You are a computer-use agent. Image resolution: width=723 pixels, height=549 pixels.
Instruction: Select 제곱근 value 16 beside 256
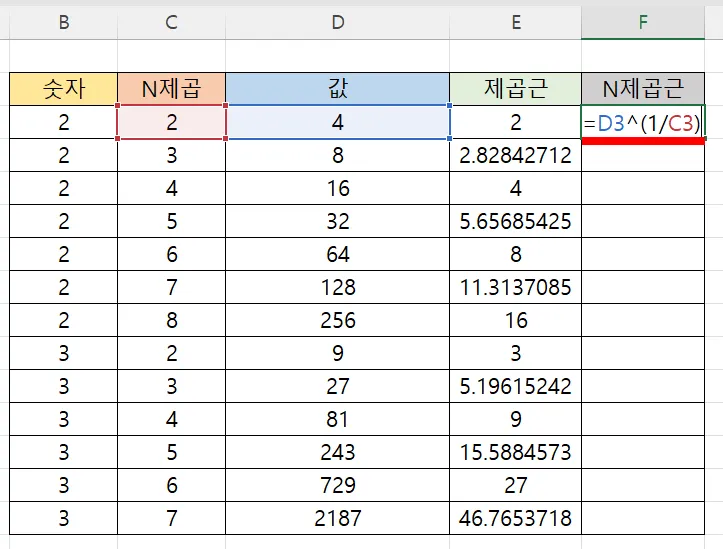(516, 320)
